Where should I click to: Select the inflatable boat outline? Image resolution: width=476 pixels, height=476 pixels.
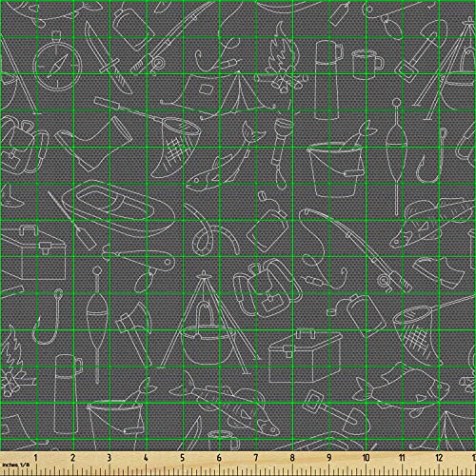119,209
